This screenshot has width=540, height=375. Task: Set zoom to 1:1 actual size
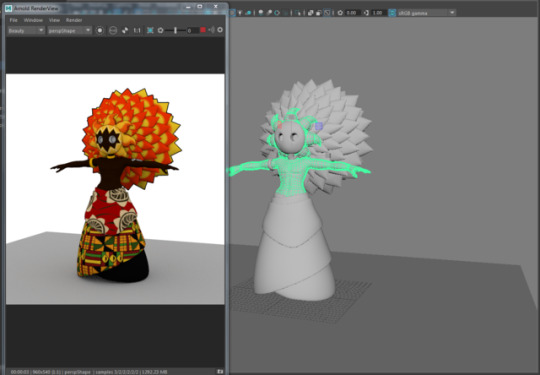(x=137, y=30)
